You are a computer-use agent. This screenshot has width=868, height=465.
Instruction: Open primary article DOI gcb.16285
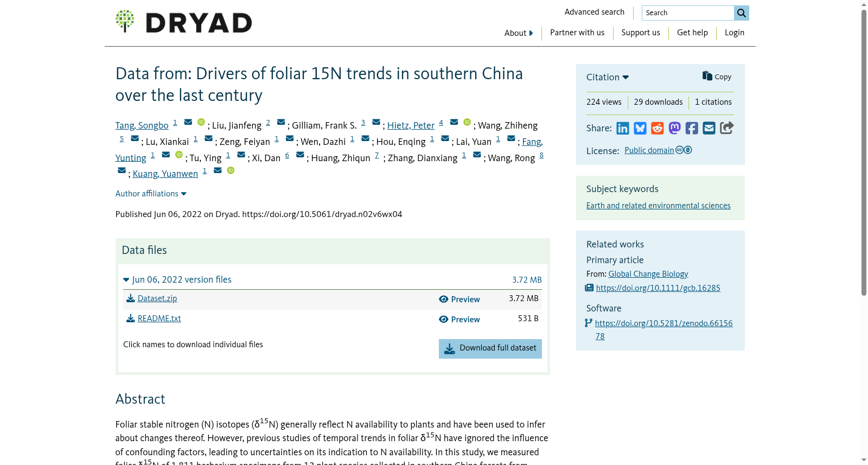658,288
